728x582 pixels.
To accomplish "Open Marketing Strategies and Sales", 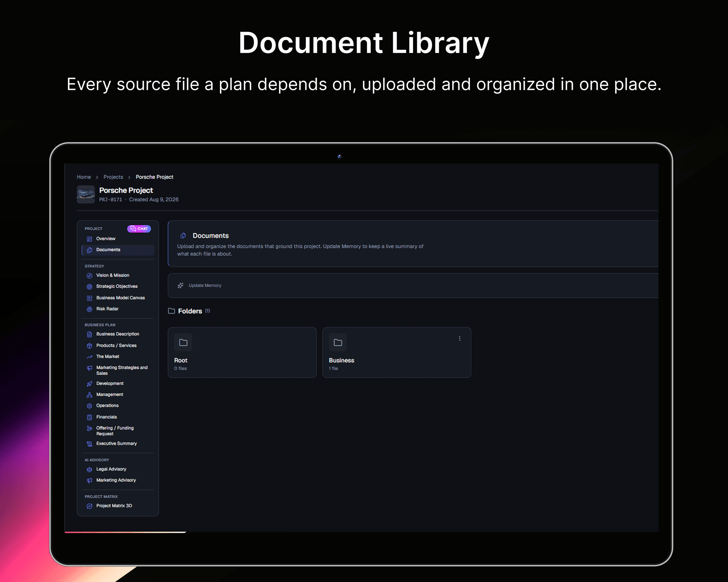I will pyautogui.click(x=118, y=370).
